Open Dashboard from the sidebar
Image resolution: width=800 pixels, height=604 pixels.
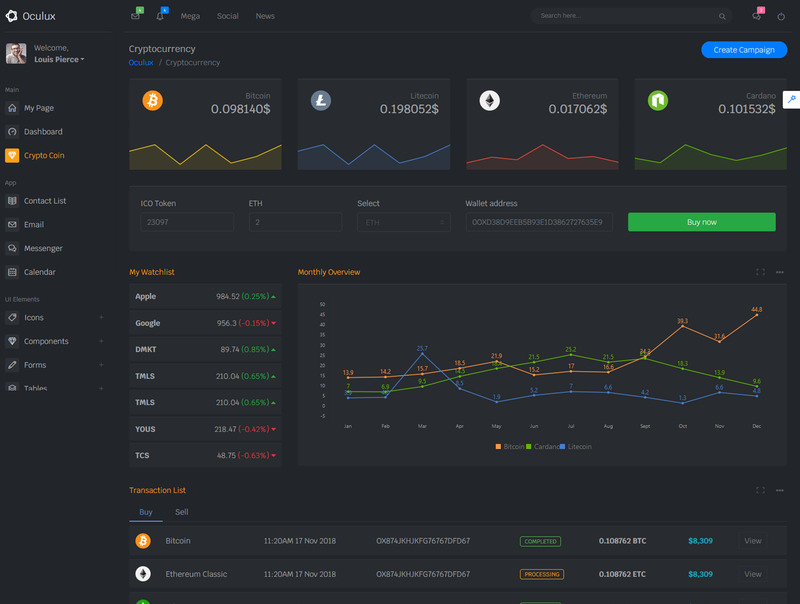point(43,132)
